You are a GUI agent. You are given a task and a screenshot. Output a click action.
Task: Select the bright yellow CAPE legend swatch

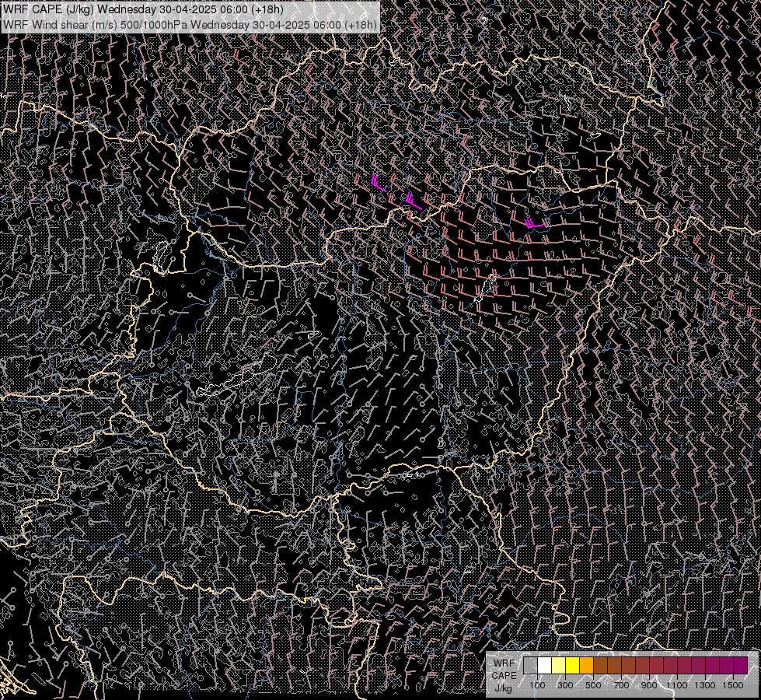coord(573,666)
